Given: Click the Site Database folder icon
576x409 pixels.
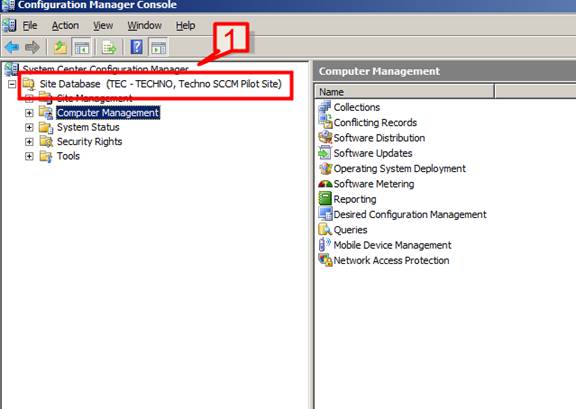Looking at the screenshot, I should (x=29, y=84).
